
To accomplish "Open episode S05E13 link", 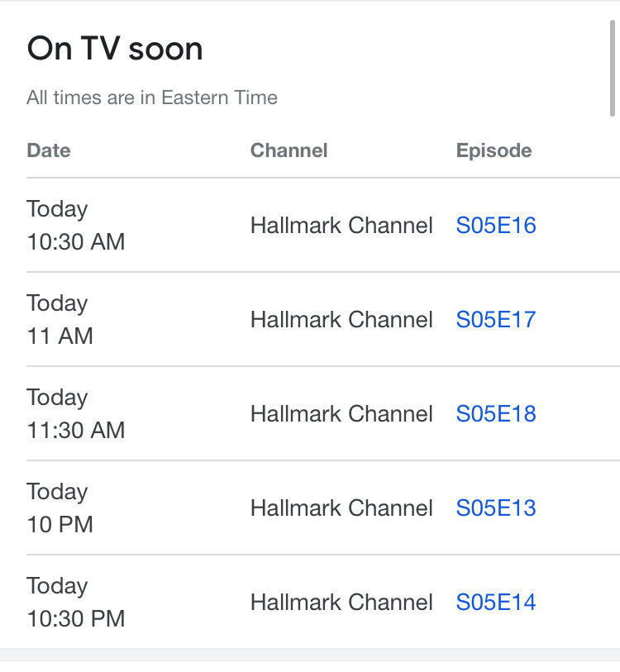I will tap(496, 508).
